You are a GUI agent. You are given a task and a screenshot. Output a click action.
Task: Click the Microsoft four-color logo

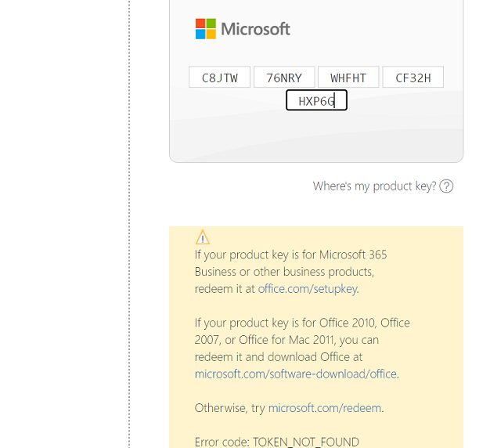click(x=205, y=29)
